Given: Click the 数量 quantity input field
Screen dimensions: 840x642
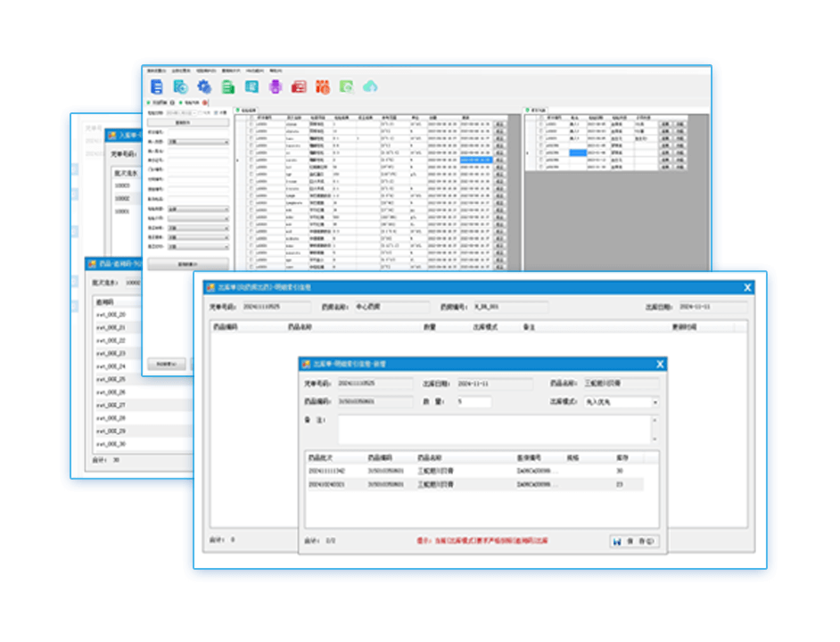Looking at the screenshot, I should click(x=473, y=402).
